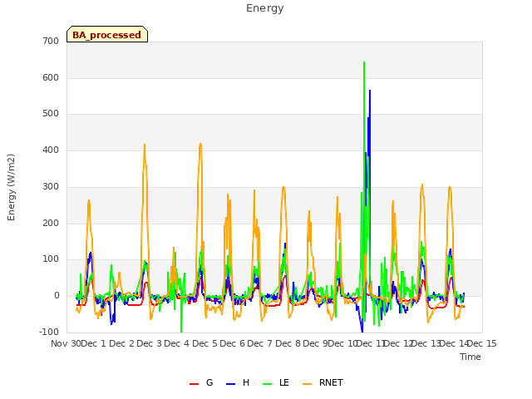
Task: Click the Time x-axis title
Action: click(x=470, y=357)
